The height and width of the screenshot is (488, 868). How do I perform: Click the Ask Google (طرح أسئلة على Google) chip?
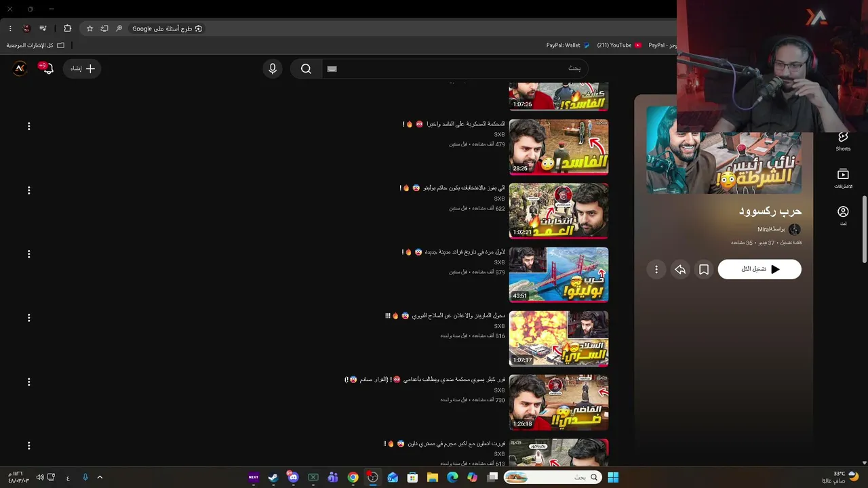(167, 28)
